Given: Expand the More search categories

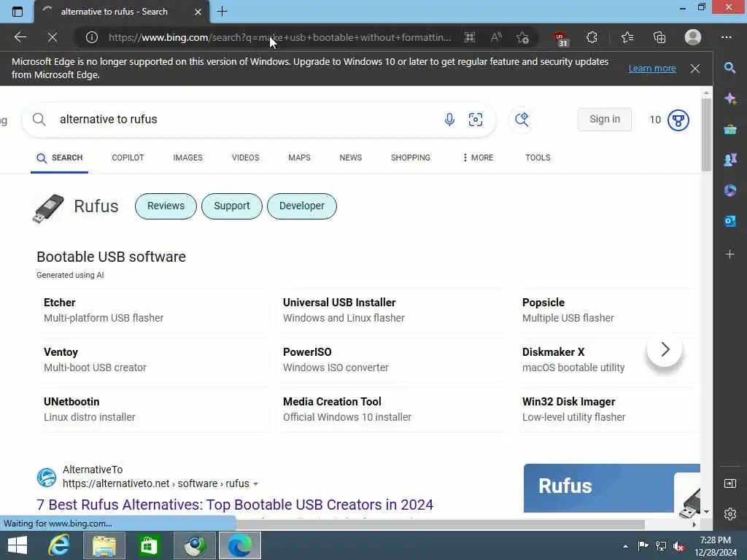Looking at the screenshot, I should click(478, 157).
